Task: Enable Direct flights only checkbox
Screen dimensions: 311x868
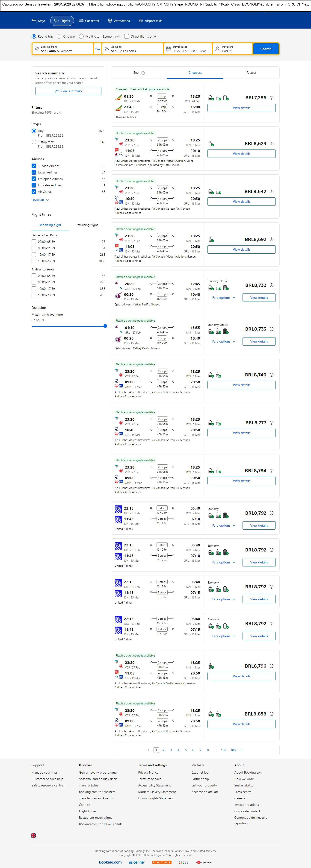Action: click(127, 36)
